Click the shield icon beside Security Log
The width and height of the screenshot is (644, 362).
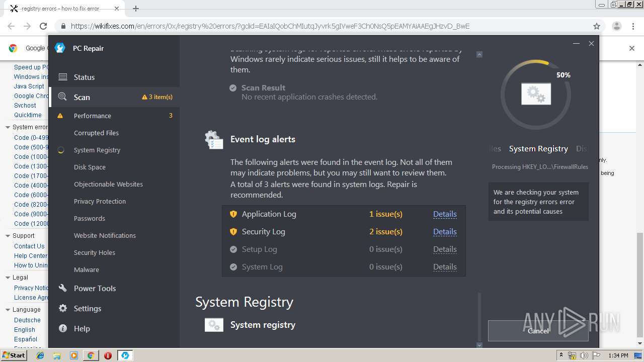(233, 232)
